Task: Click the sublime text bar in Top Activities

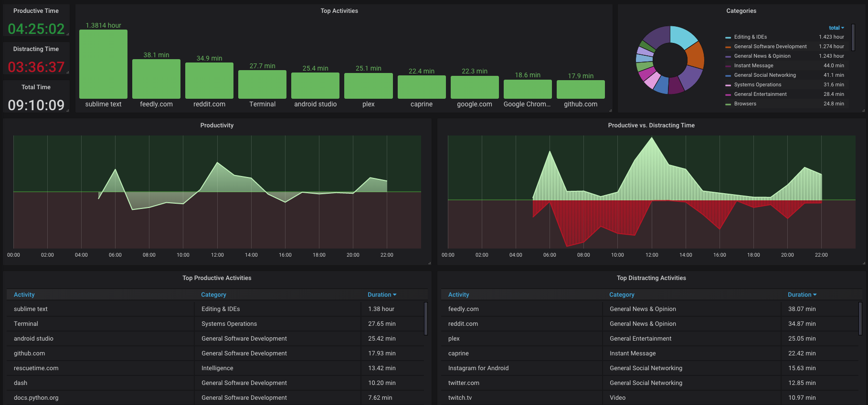Action: [103, 64]
